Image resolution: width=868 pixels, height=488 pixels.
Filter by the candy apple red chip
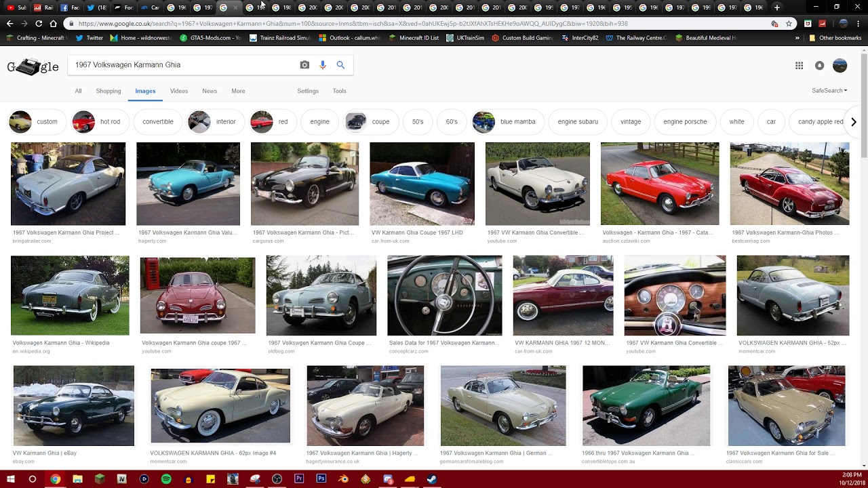821,122
